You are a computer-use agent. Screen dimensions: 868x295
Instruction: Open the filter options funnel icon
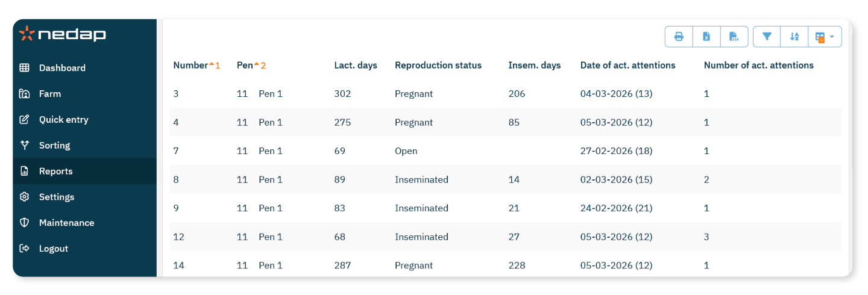(767, 37)
